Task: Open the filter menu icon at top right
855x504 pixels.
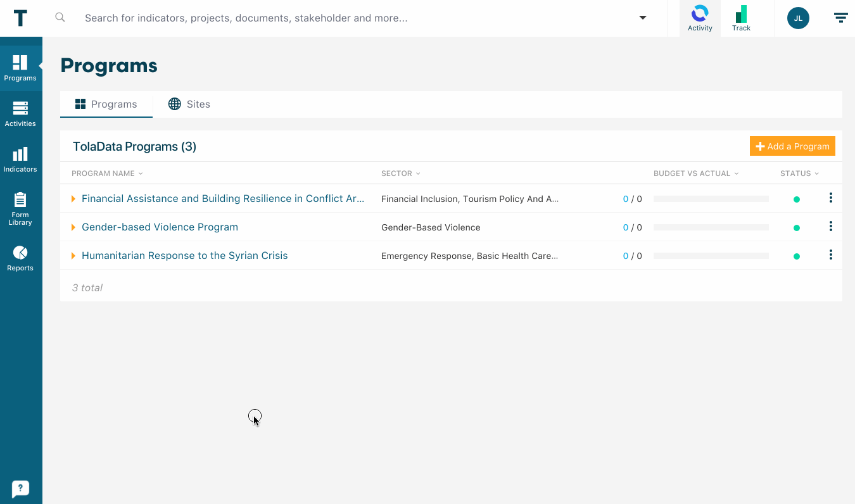Action: [840, 18]
